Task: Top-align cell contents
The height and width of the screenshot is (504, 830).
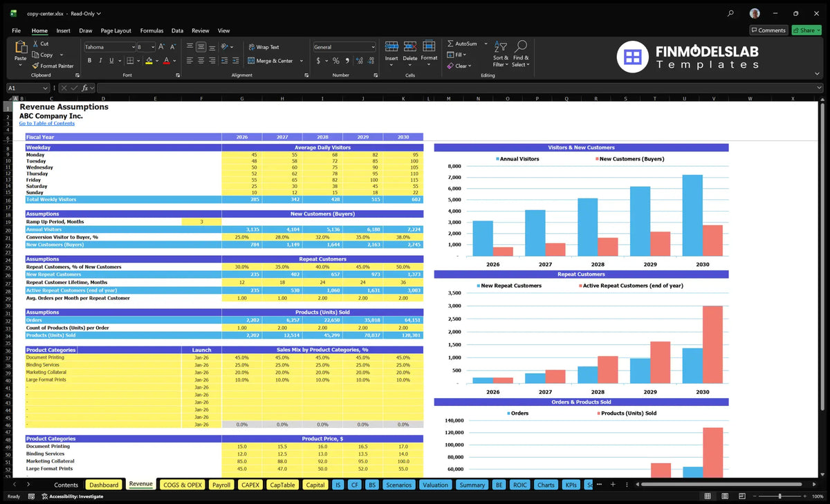Action: [190, 47]
